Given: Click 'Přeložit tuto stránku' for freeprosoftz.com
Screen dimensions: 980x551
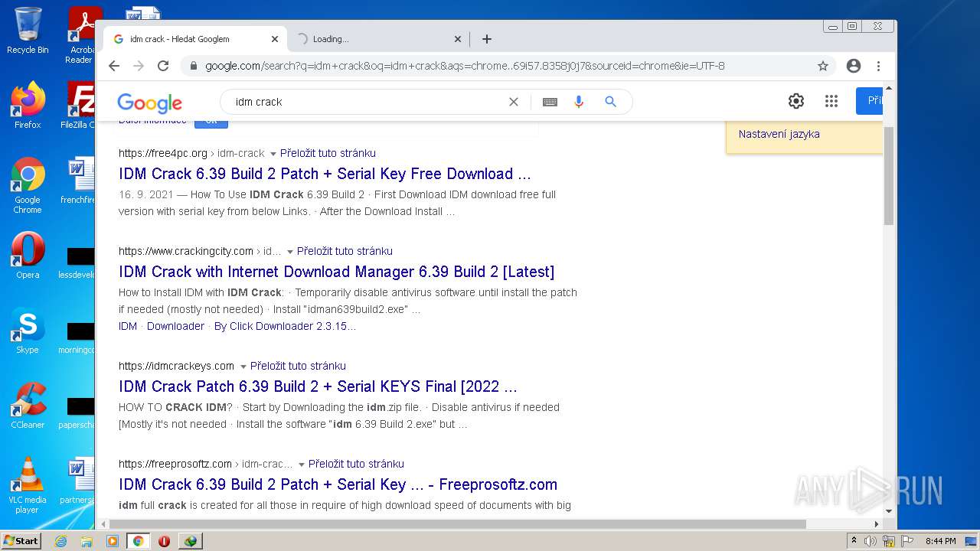Looking at the screenshot, I should pos(356,464).
